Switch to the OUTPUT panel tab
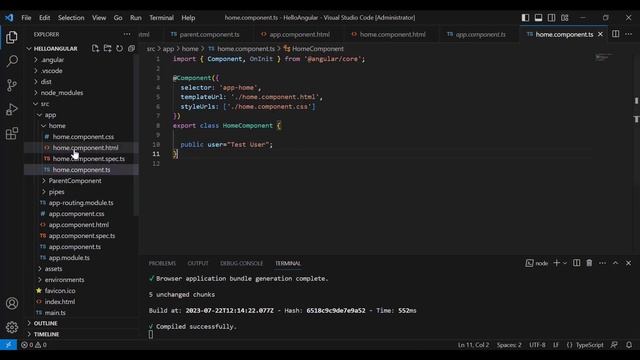640x360 pixels. point(198,263)
